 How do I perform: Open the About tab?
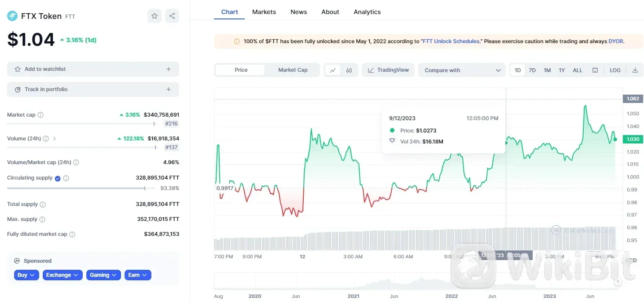330,12
